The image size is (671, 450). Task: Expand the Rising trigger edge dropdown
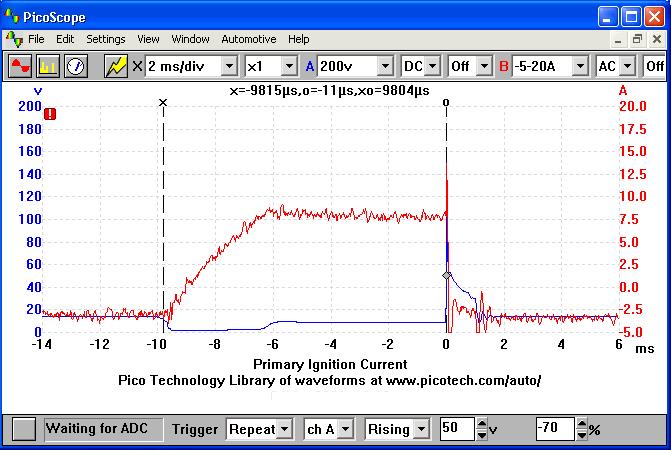coord(422,429)
